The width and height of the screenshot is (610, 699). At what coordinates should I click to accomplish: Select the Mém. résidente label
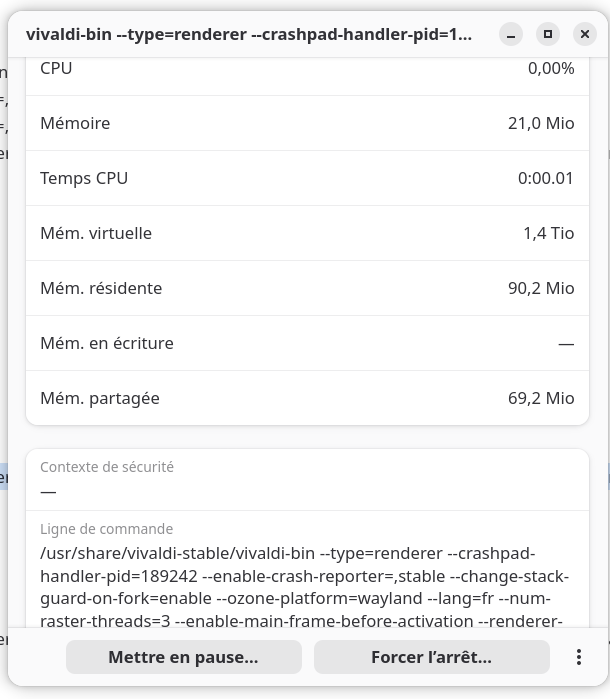(101, 288)
